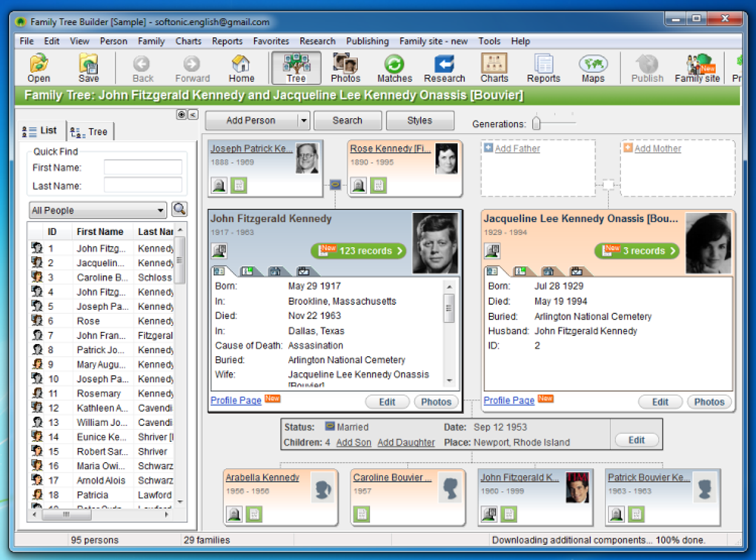Click the Styles button
Viewport: 756px width, 560px height.
tap(420, 121)
